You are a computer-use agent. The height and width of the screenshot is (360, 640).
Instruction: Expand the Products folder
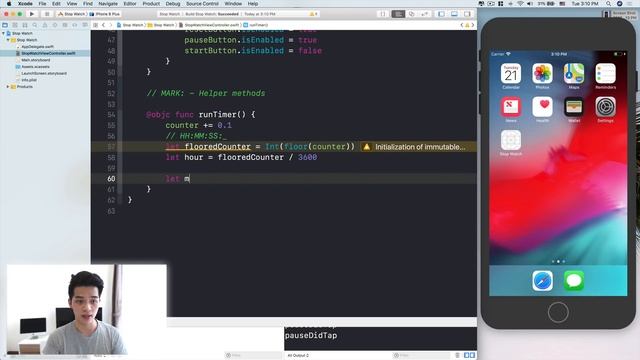pos(8,87)
